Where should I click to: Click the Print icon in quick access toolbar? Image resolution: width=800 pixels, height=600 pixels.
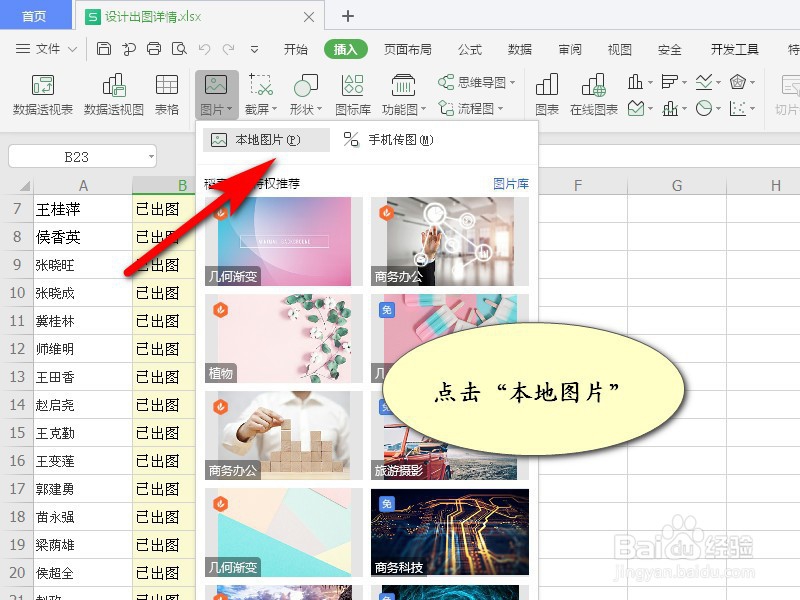pos(153,48)
